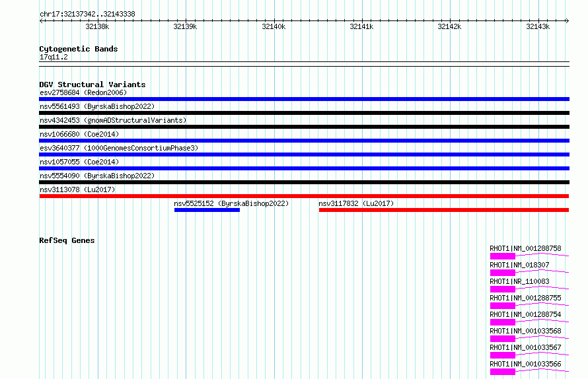Click the blue bar under esv3640377

pyautogui.click(x=304, y=155)
